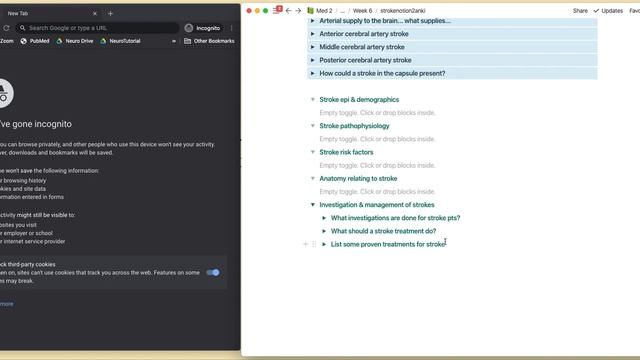Open the Chrome three-dot menu
The width and height of the screenshot is (640, 360).
click(x=231, y=28)
